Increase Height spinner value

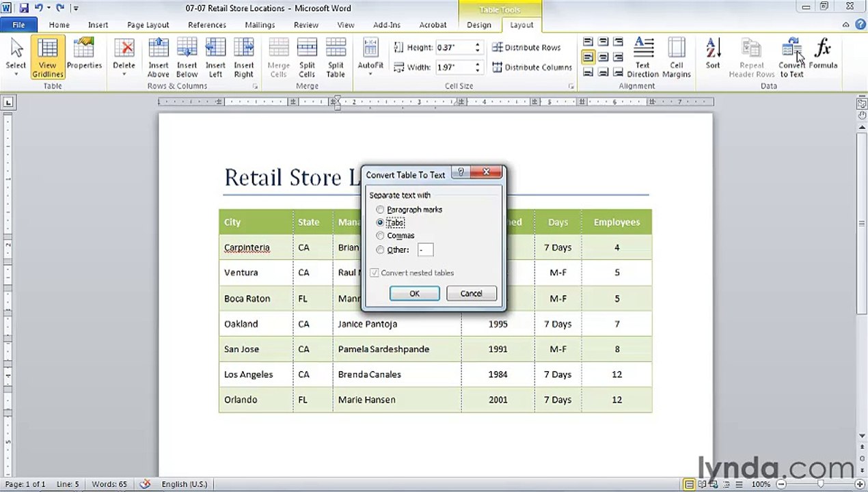pyautogui.click(x=477, y=44)
